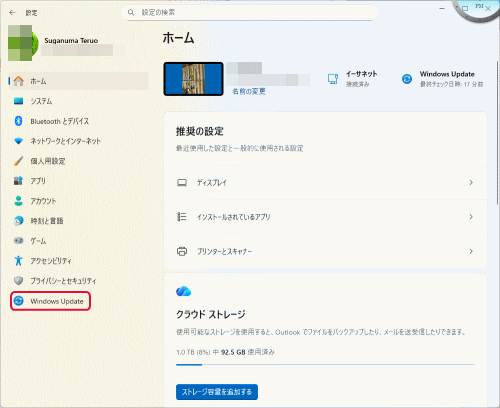Screen dimensions: 500x408
Task: Click the Windows Update status icon at top right
Action: [x=407, y=79]
